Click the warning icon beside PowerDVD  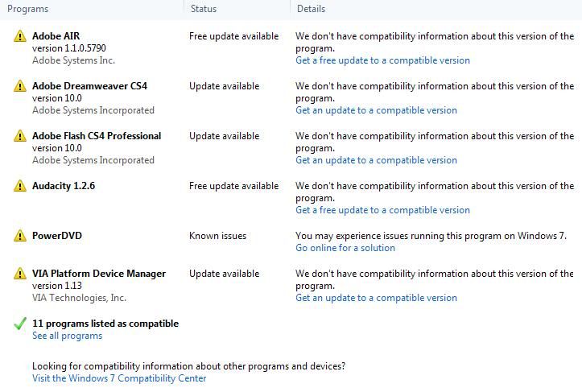coord(20,236)
